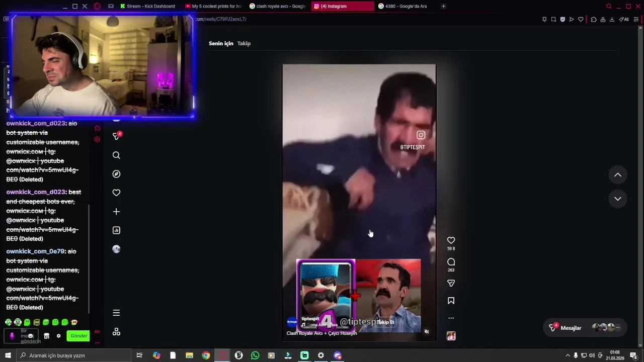This screenshot has height=362, width=644.
Task: Like the reel with the heart icon
Action: (x=451, y=240)
